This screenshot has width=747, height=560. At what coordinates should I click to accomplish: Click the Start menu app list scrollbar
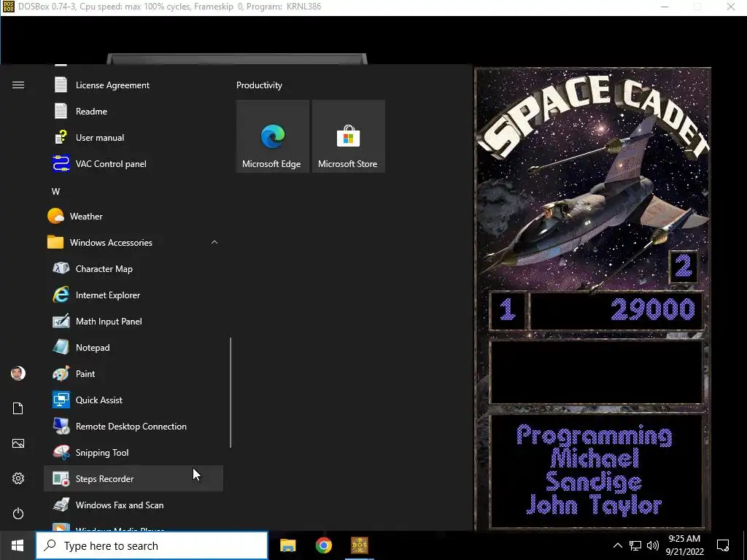coord(231,392)
